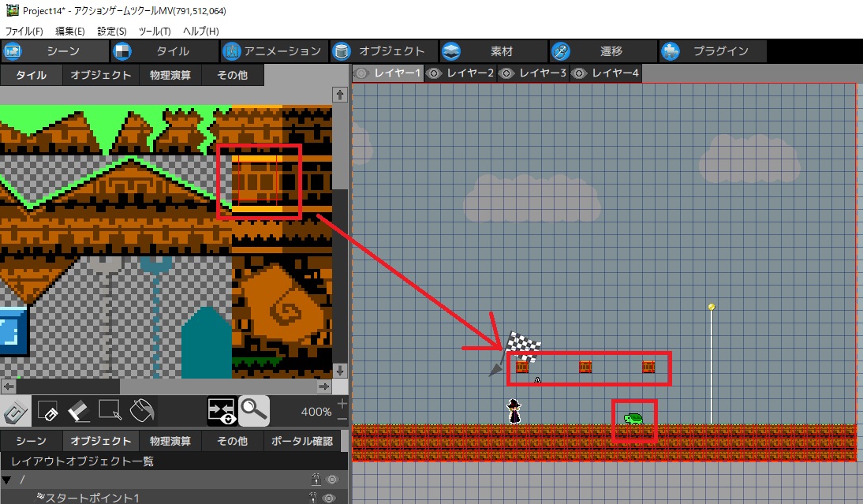Viewport: 863px width, 504px height.
Task: Select the レイヤー2 layer tab label
Action: coord(470,73)
